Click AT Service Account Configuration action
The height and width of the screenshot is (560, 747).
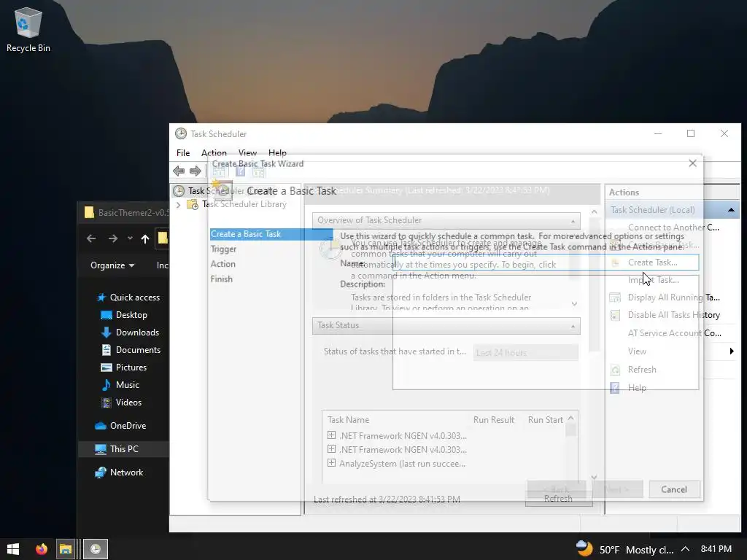(674, 333)
